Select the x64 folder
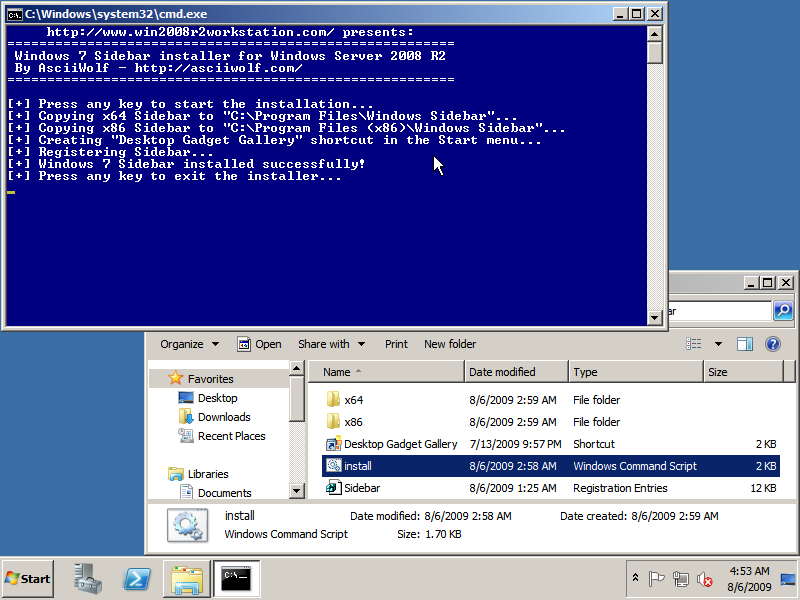 click(x=353, y=400)
